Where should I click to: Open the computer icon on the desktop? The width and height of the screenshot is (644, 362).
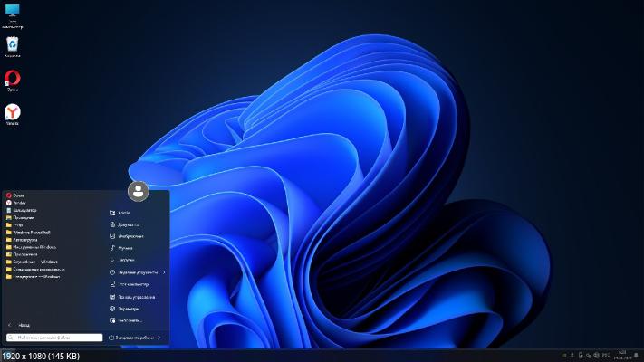(x=13, y=14)
